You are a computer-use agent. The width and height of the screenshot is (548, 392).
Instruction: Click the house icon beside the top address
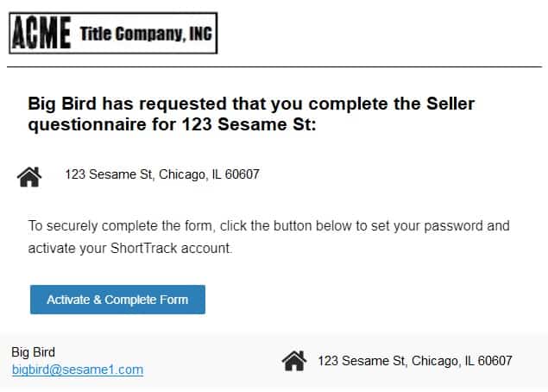click(x=29, y=177)
